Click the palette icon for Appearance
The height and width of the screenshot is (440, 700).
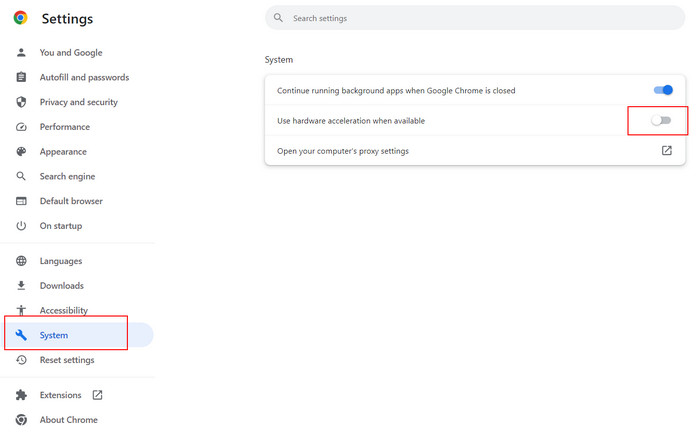(x=21, y=152)
